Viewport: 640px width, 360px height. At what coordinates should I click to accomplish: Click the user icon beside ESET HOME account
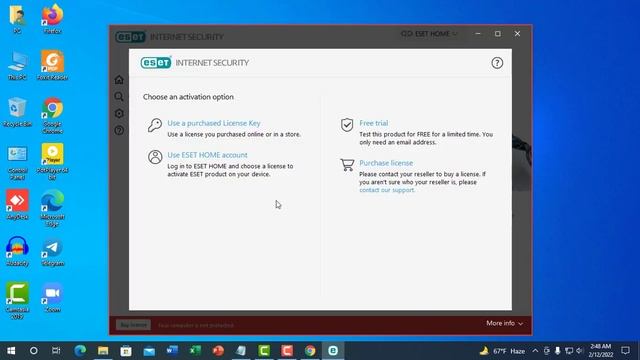click(155, 157)
